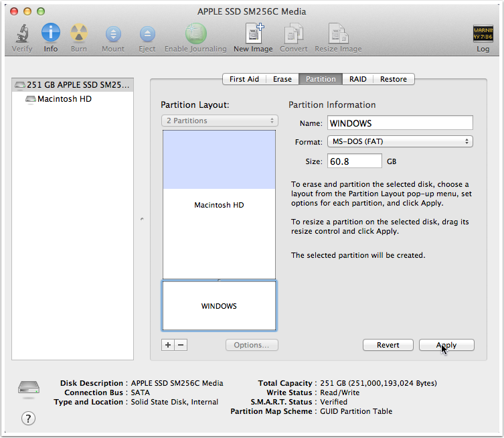
Task: Click the Options... button
Action: point(252,345)
